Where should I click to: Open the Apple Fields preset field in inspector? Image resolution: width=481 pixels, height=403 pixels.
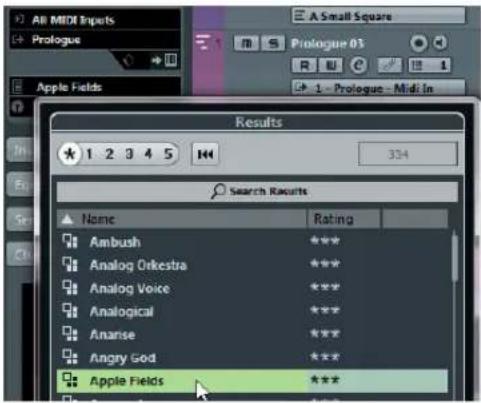click(95, 87)
